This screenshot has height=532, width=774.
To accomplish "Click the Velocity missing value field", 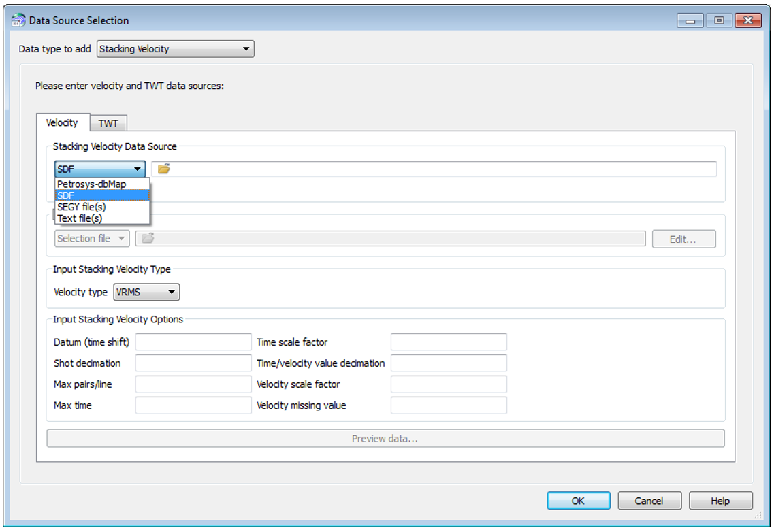I will click(449, 405).
